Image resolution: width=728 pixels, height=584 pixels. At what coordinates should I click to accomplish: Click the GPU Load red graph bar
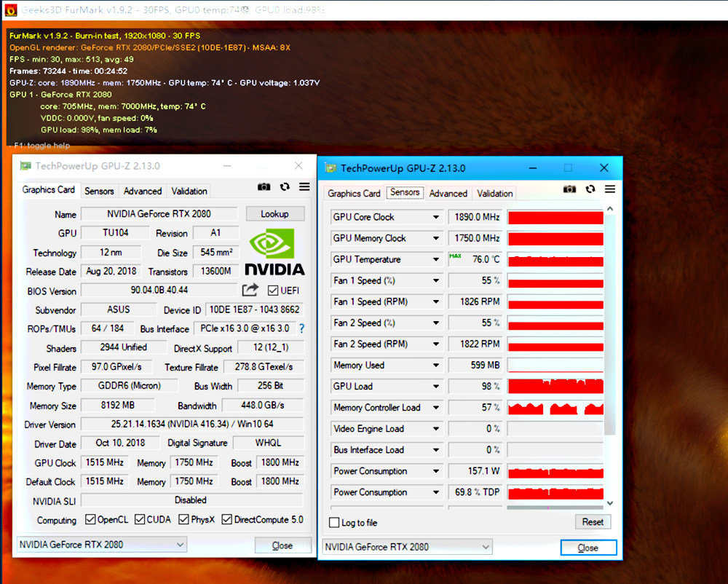click(x=555, y=386)
